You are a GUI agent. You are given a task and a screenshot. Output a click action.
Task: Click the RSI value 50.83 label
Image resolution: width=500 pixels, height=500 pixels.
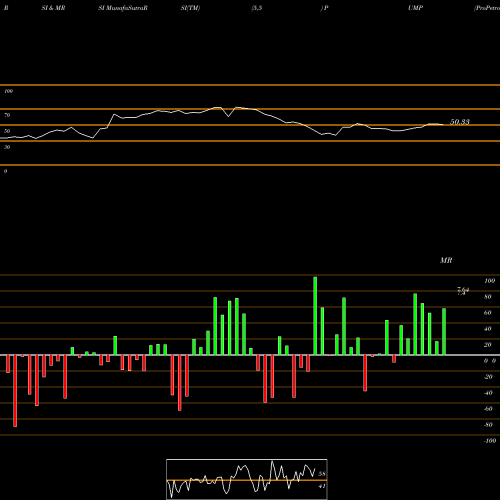click(x=460, y=122)
